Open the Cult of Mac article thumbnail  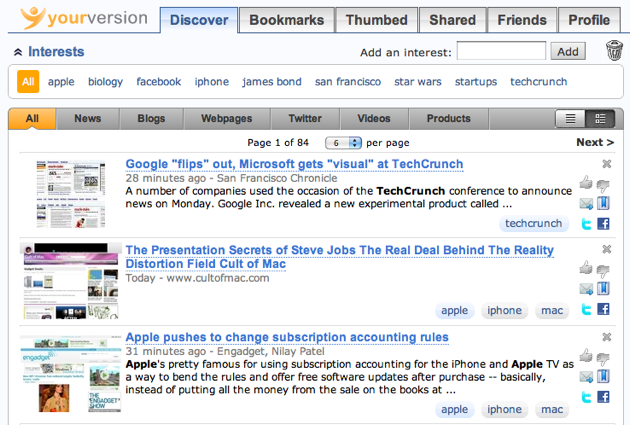70,280
